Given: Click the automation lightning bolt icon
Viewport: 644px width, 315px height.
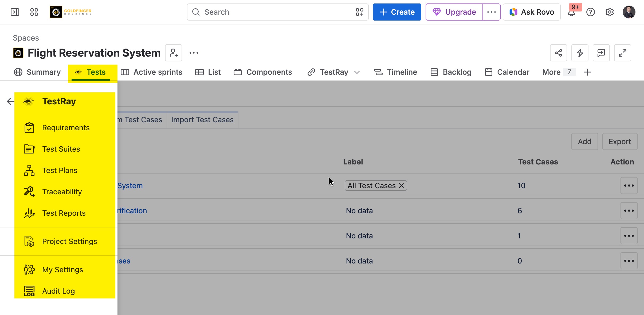Looking at the screenshot, I should [x=580, y=53].
